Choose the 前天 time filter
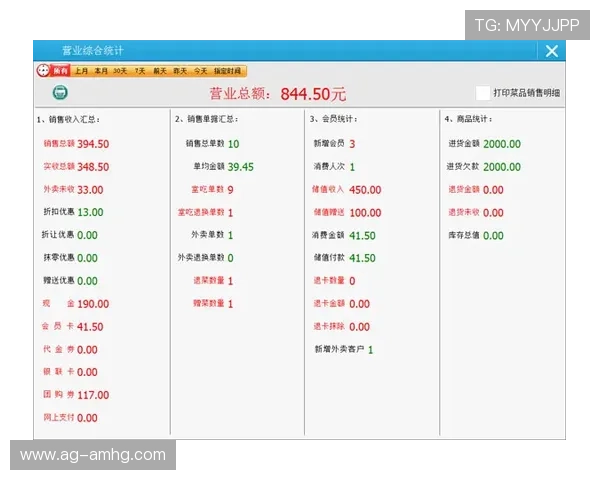This screenshot has width=600, height=480. pos(160,71)
